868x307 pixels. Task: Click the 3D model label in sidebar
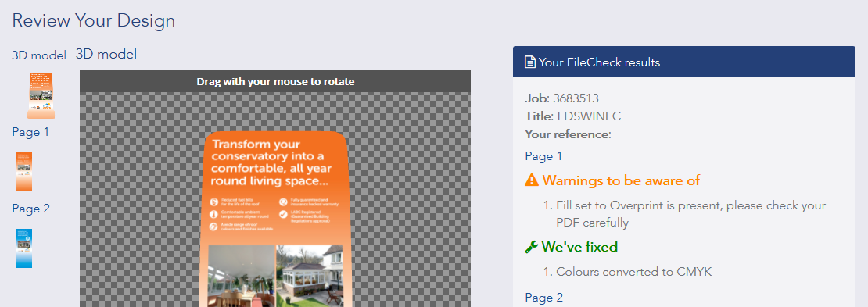coord(39,55)
